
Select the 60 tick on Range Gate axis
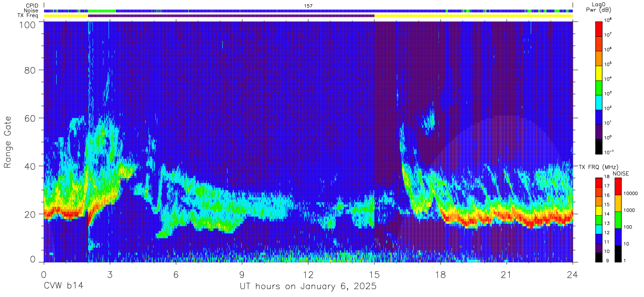coord(31,118)
